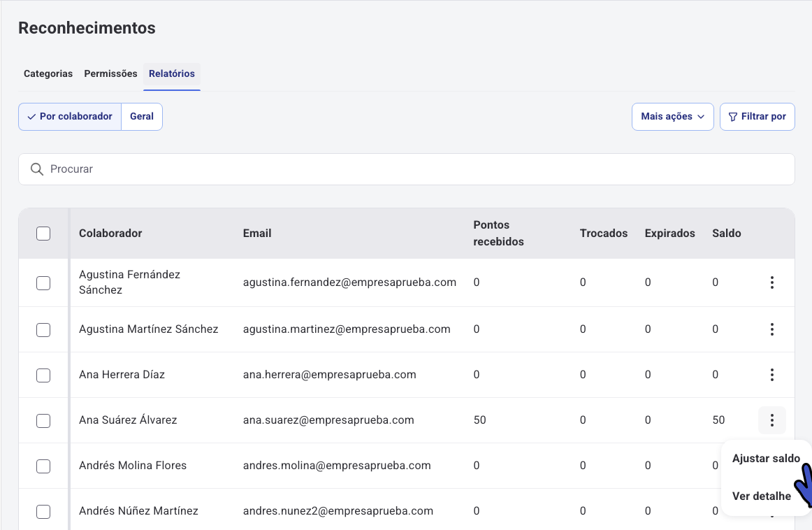Tick the checkbox for Agustina Fernández Sánchez
The width and height of the screenshot is (812, 530).
click(x=43, y=283)
